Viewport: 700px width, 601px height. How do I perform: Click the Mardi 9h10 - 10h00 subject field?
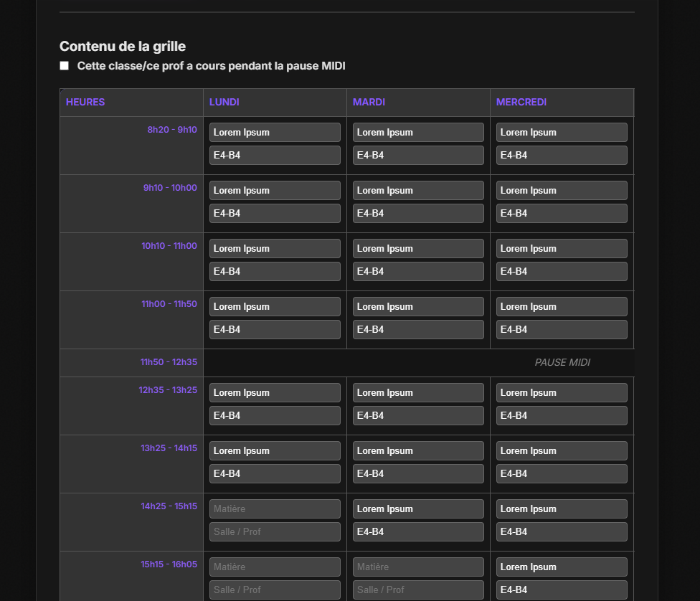coord(418,191)
